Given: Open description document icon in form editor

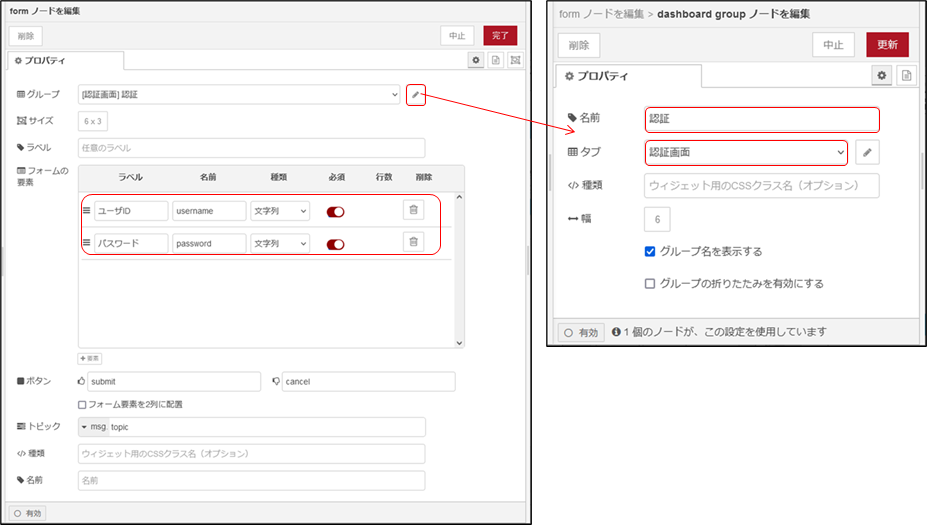Looking at the screenshot, I should click(495, 60).
